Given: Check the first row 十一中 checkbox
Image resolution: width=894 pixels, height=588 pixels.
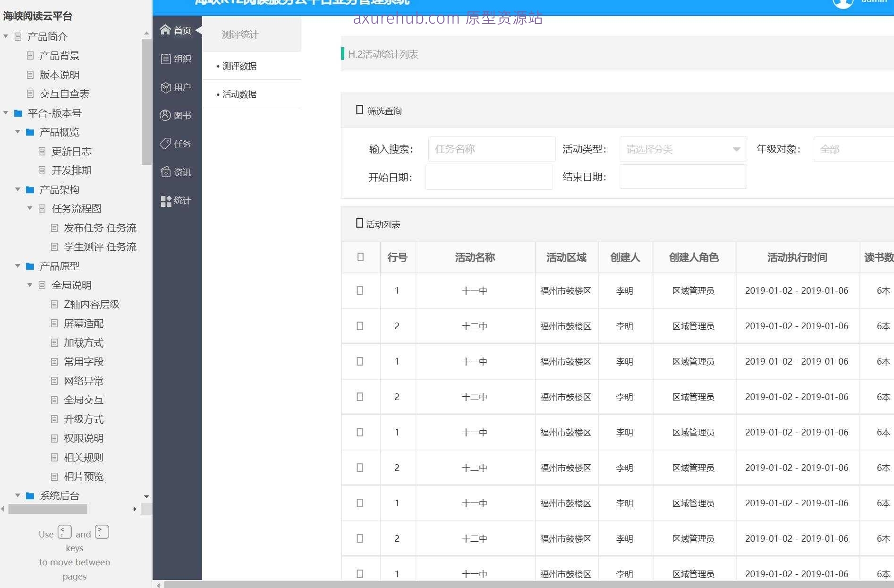Looking at the screenshot, I should point(360,290).
